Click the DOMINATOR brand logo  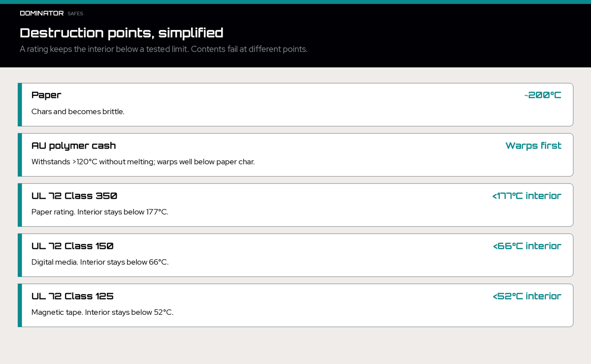(x=42, y=13)
